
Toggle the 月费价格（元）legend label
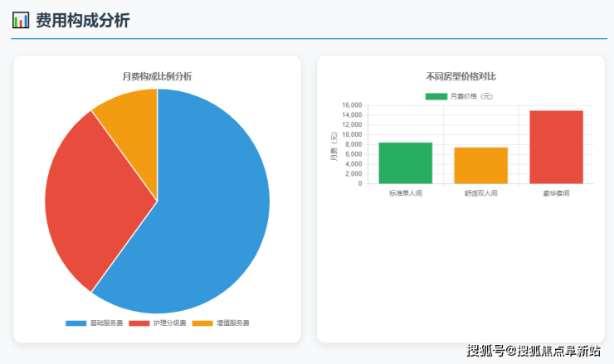click(471, 96)
